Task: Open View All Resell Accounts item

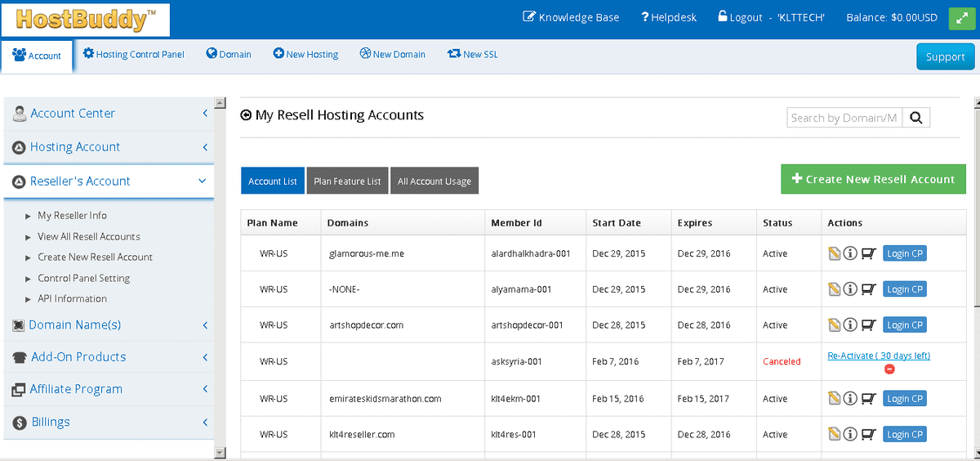Action: click(89, 236)
